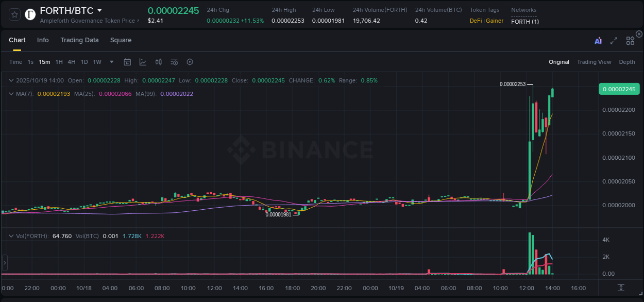Switch chart style using the line chart icon

coord(143,62)
